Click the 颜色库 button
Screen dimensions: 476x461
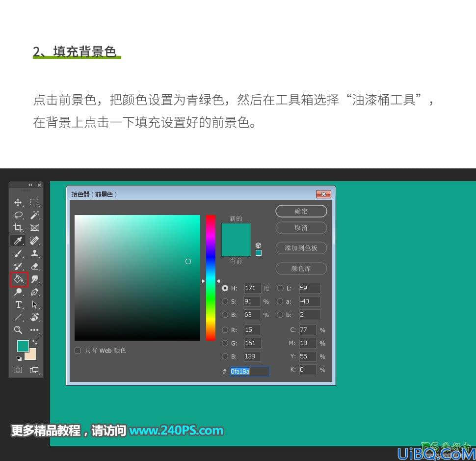[x=301, y=269]
